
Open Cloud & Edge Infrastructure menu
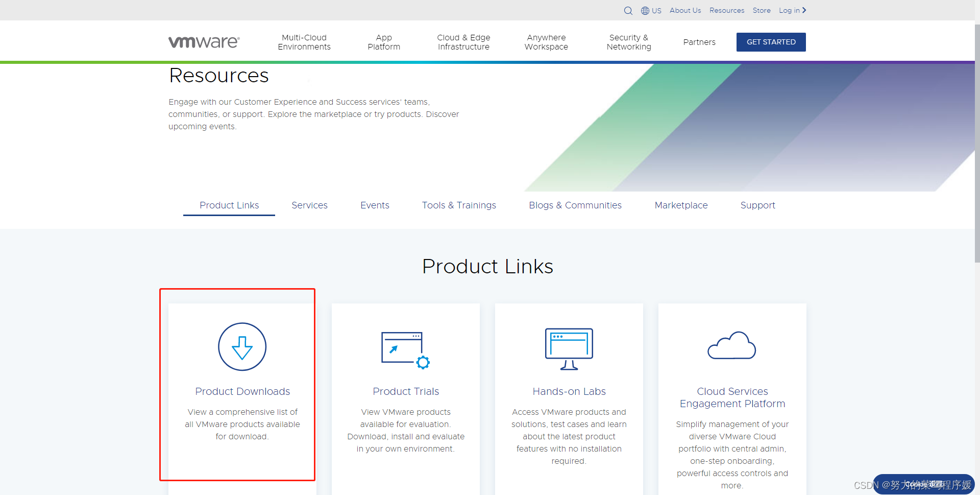tap(463, 42)
